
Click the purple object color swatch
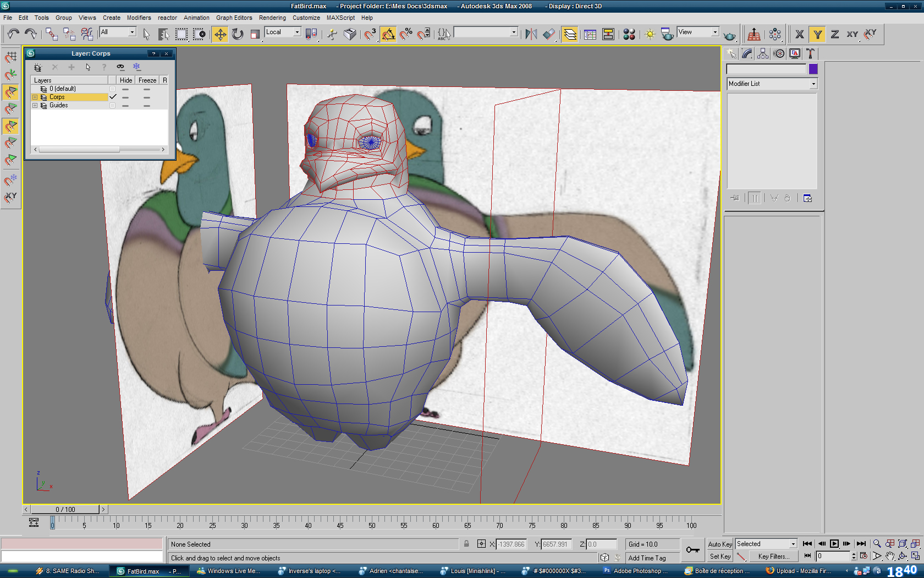[813, 69]
